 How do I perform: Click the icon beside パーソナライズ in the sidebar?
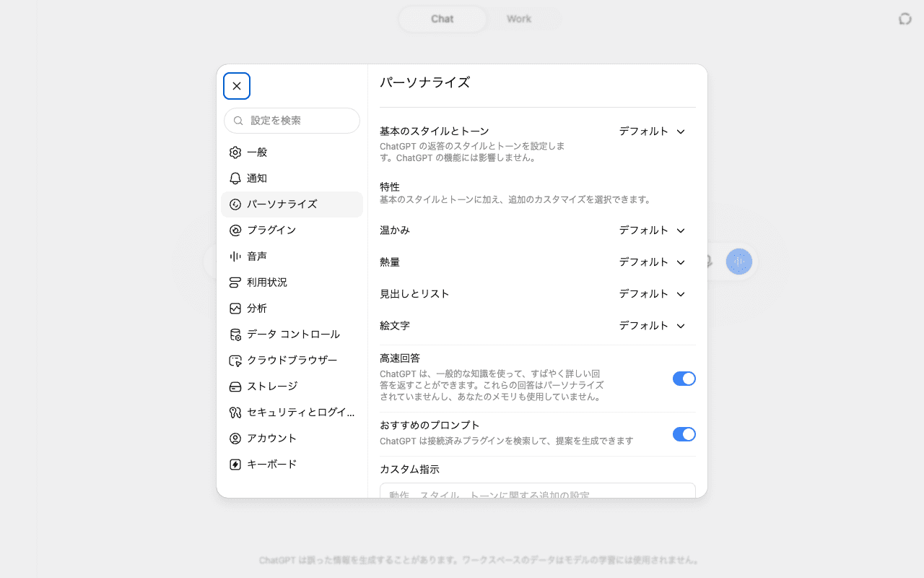235,204
